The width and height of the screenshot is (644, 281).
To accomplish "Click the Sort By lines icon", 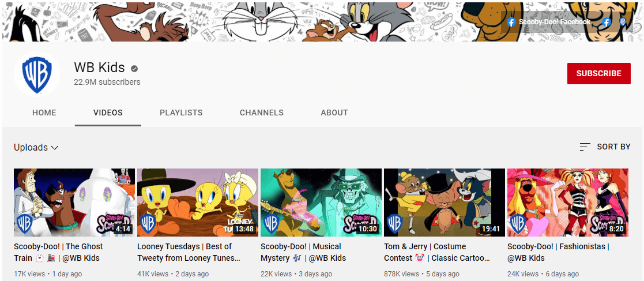I will click(x=585, y=147).
